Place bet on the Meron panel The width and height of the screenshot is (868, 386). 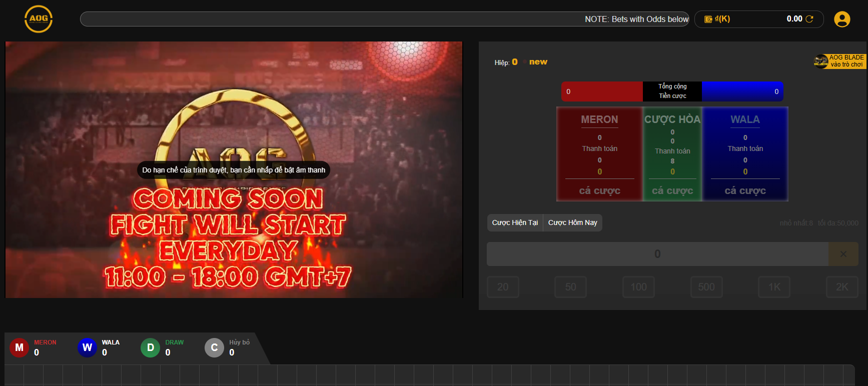pos(599,190)
